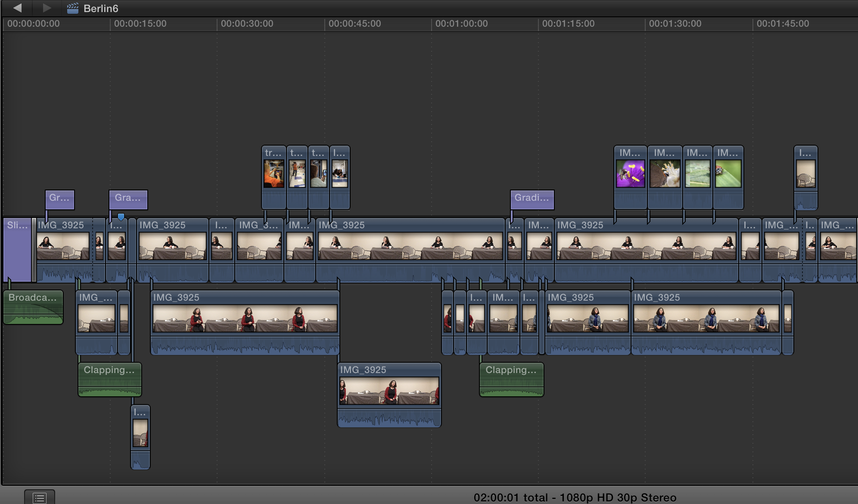Click the 00:00:30:00 ruler timecode
Image resolution: width=858 pixels, height=504 pixels.
(x=247, y=24)
